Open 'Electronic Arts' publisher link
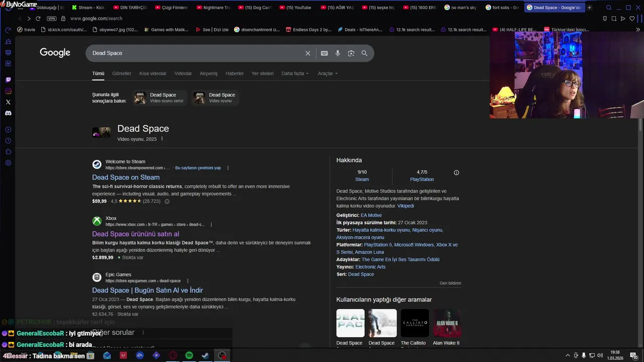The image size is (644, 362). coord(370,267)
